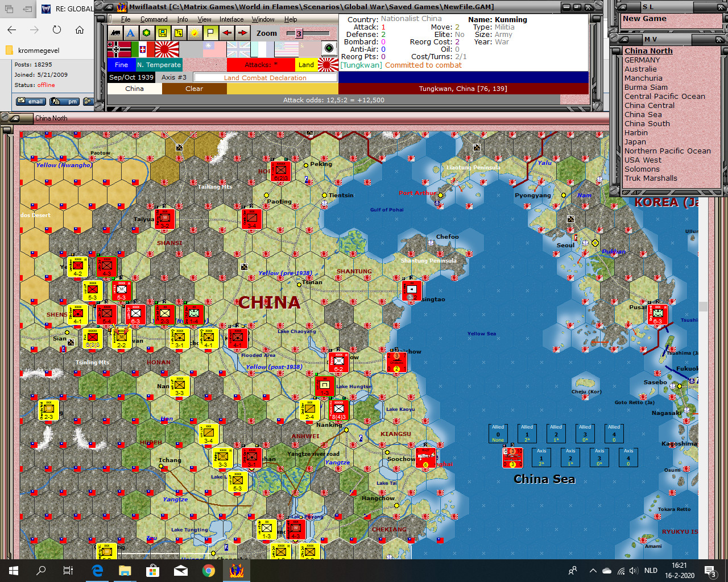Select the Italian flag in the flag row
The height and width of the screenshot is (582, 728).
point(143,49)
